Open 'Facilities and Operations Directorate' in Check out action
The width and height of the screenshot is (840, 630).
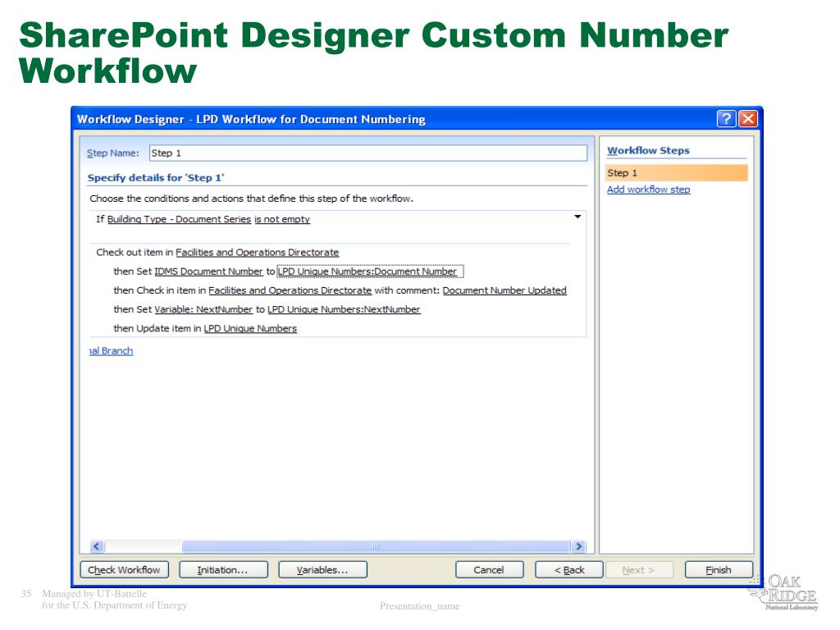pos(257,253)
